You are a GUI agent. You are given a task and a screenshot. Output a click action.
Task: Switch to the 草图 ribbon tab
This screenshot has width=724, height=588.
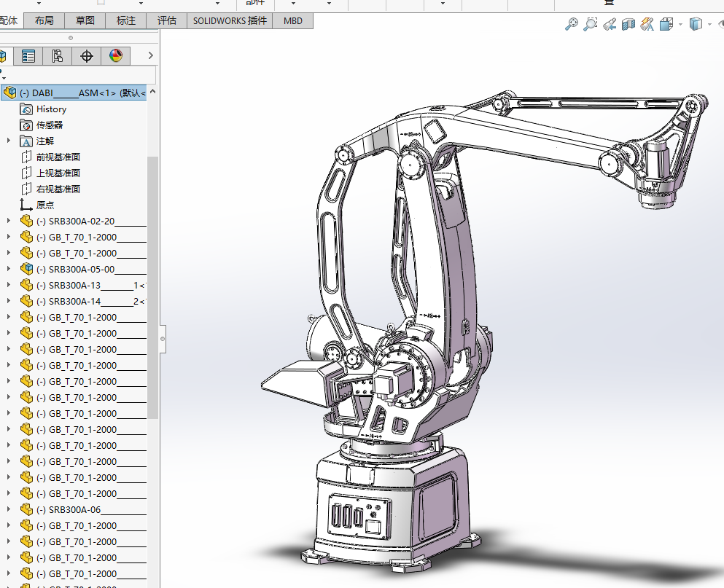[85, 20]
